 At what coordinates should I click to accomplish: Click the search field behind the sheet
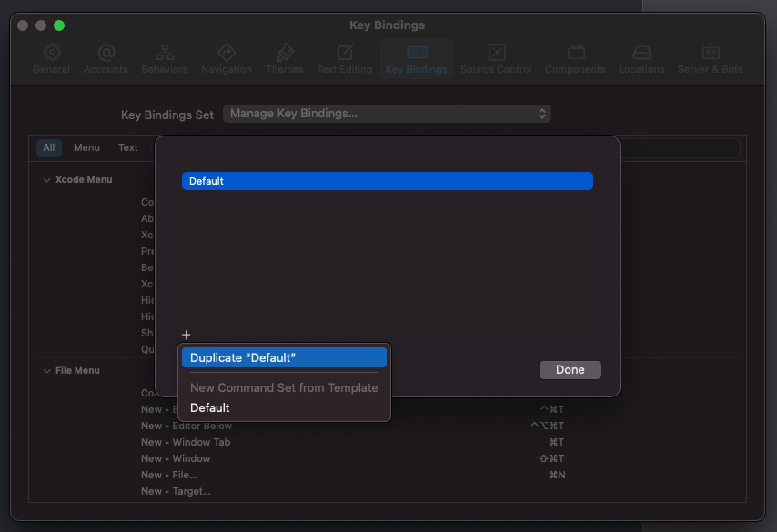point(680,148)
